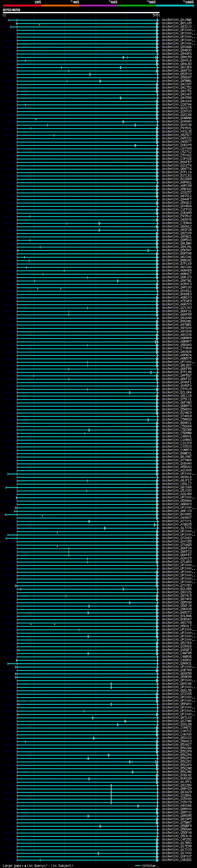This screenshot has height=868, width=197.
Task: Click the =100char. scale legend
Action: [147, 866]
